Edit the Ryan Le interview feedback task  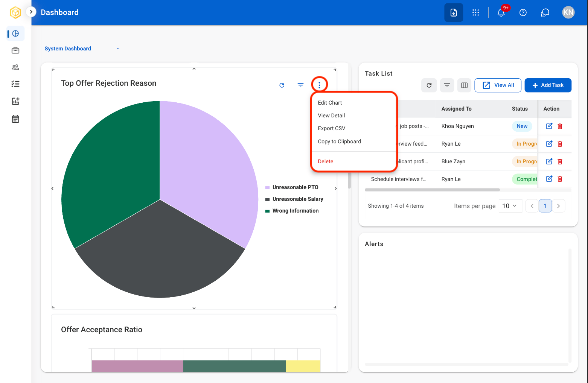(x=549, y=144)
